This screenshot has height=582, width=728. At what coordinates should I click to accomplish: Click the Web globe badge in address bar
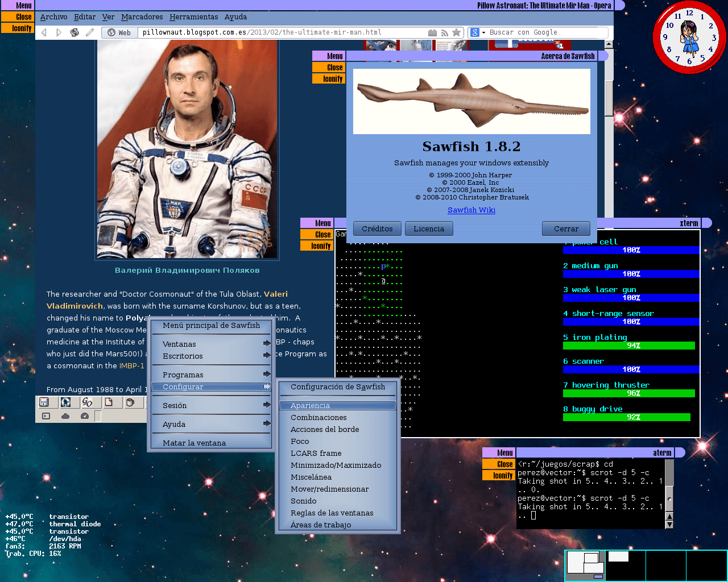pyautogui.click(x=119, y=32)
